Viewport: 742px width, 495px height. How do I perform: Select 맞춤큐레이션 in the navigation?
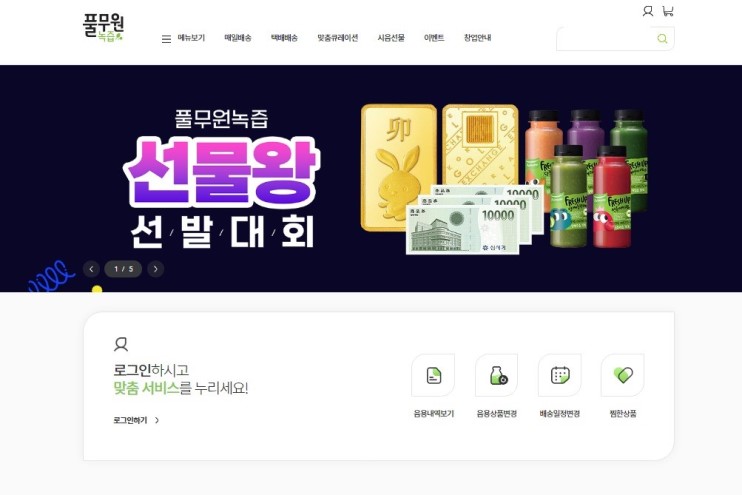337,38
